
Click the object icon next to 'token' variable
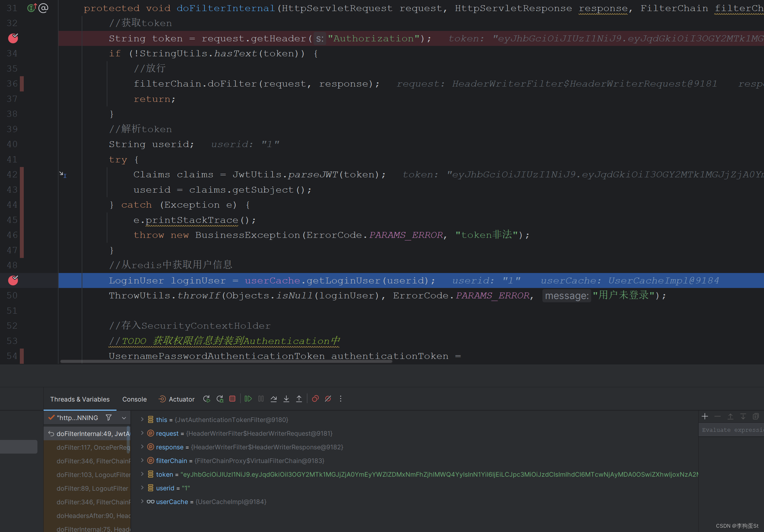pos(150,474)
